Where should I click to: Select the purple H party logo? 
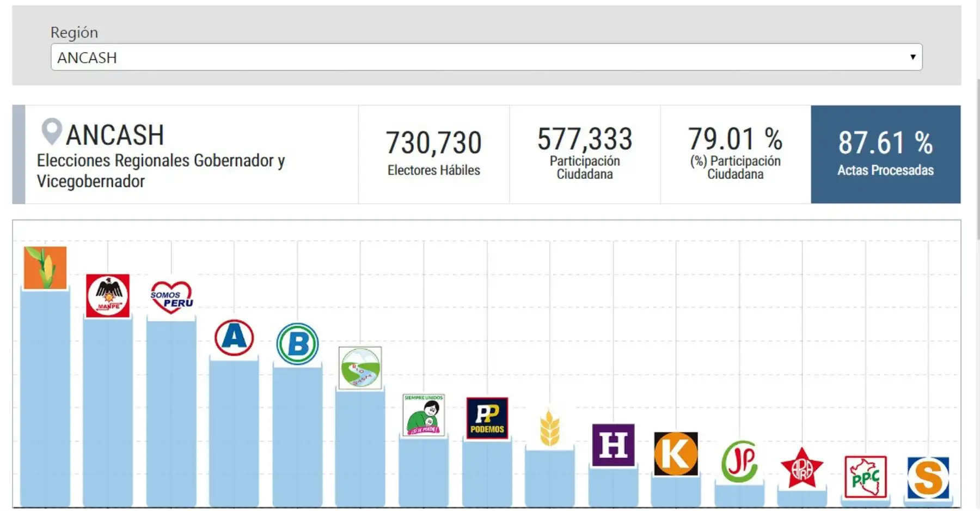click(x=613, y=445)
